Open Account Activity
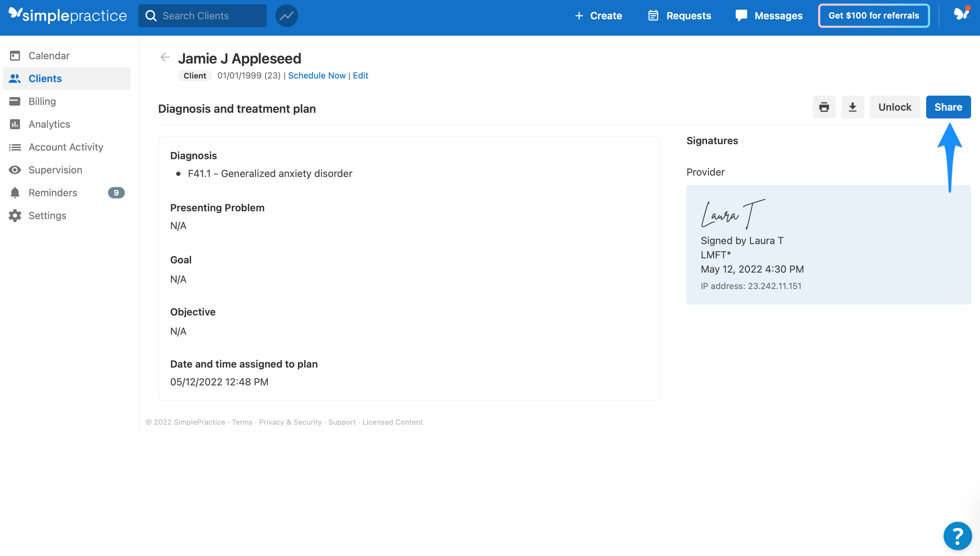Screen dimensions: 980x556 point(66,147)
